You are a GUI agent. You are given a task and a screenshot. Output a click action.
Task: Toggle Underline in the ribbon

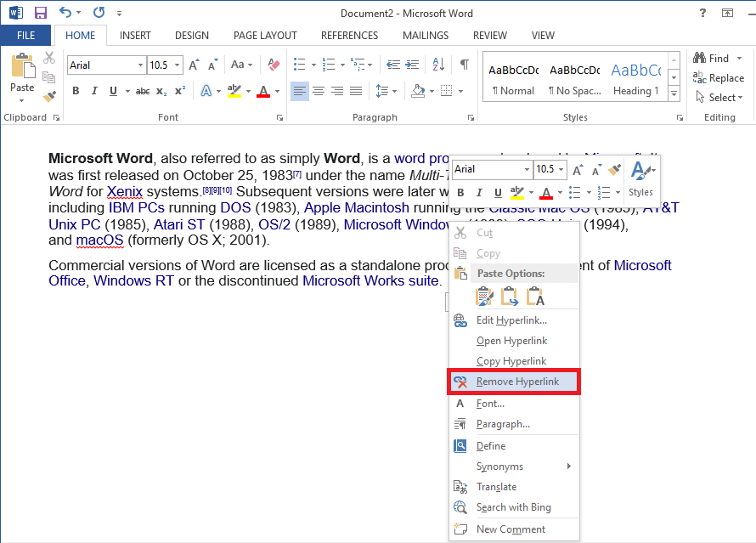(x=113, y=91)
